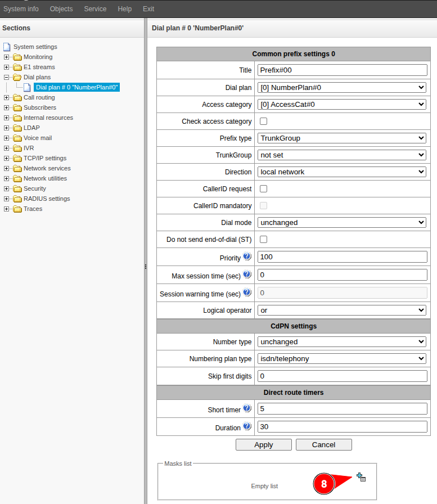
Task: Click the add mask icon in Masks list
Action: pos(361,477)
